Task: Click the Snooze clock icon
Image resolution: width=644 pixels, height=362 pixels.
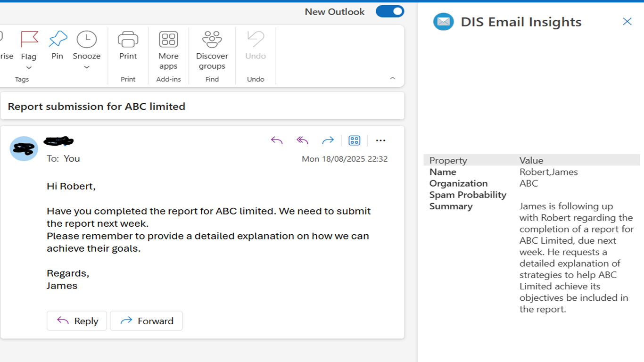Action: [87, 40]
